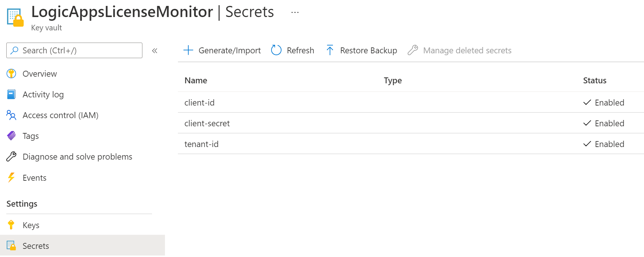The width and height of the screenshot is (644, 257).
Task: Click the Diagnose wrench icon
Action: [x=11, y=157]
